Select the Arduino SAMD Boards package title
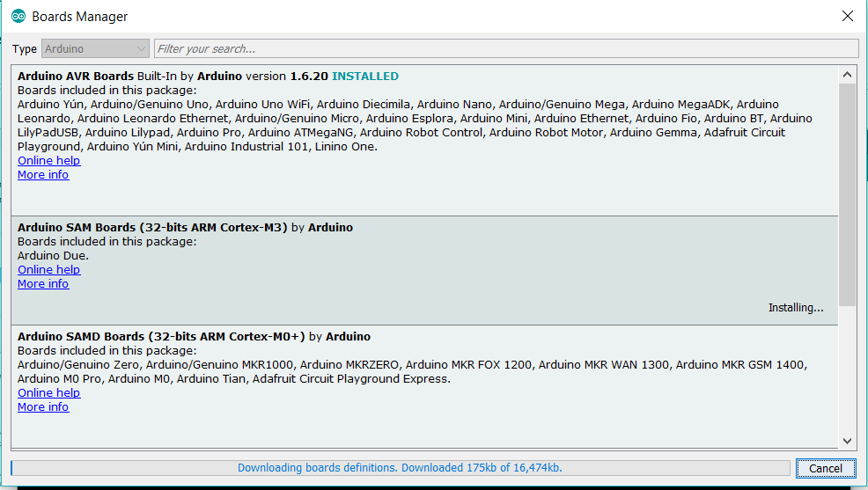The width and height of the screenshot is (868, 490). (x=161, y=336)
